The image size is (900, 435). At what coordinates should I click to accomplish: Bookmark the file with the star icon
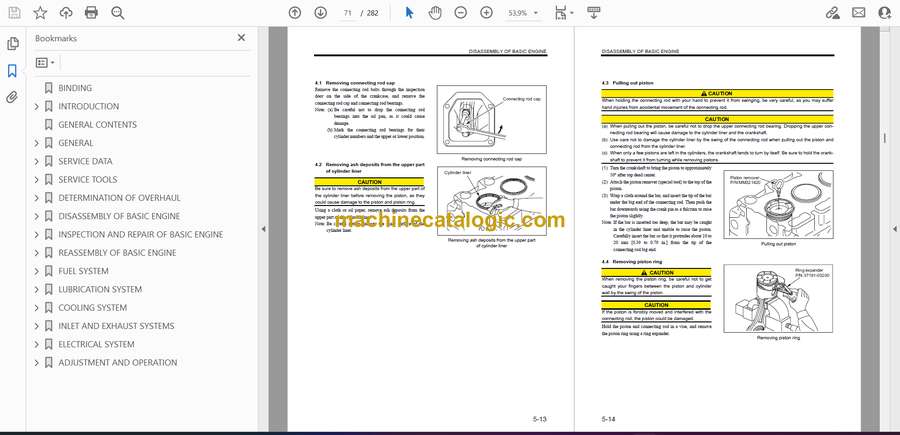40,13
